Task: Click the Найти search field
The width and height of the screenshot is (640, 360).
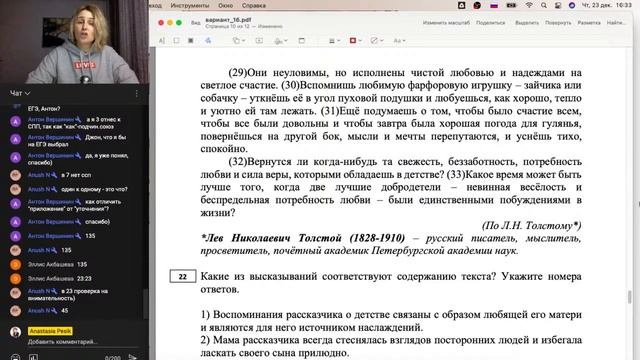Action: (x=616, y=23)
